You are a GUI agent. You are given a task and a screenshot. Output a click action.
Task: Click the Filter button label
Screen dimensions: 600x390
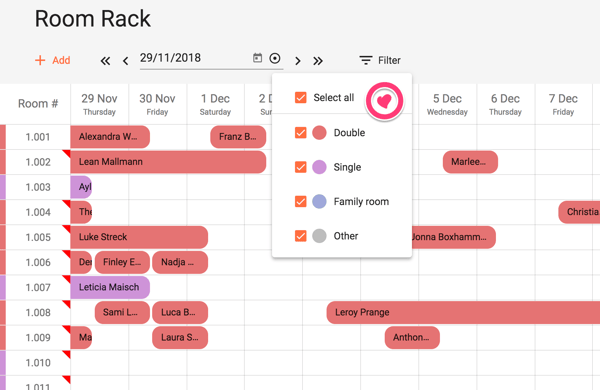(x=389, y=60)
